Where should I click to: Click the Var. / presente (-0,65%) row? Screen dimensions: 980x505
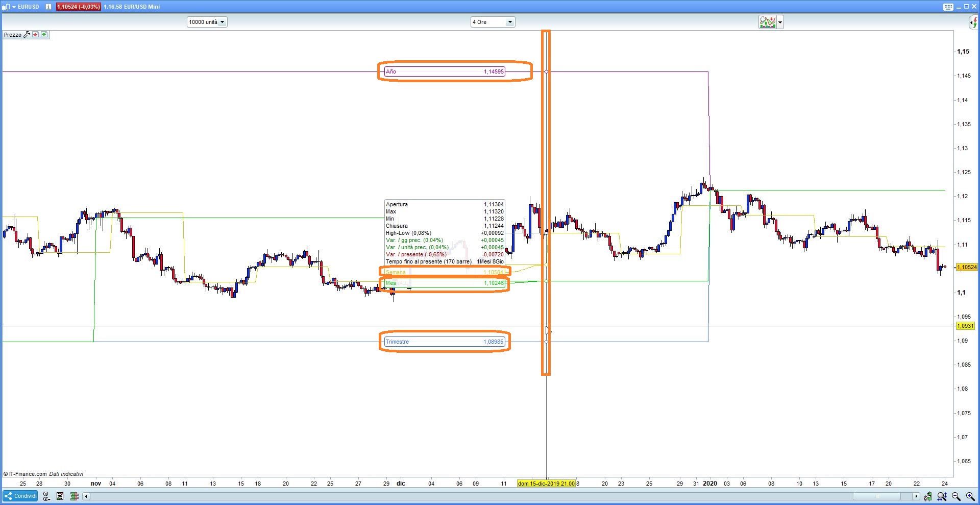pyautogui.click(x=445, y=254)
